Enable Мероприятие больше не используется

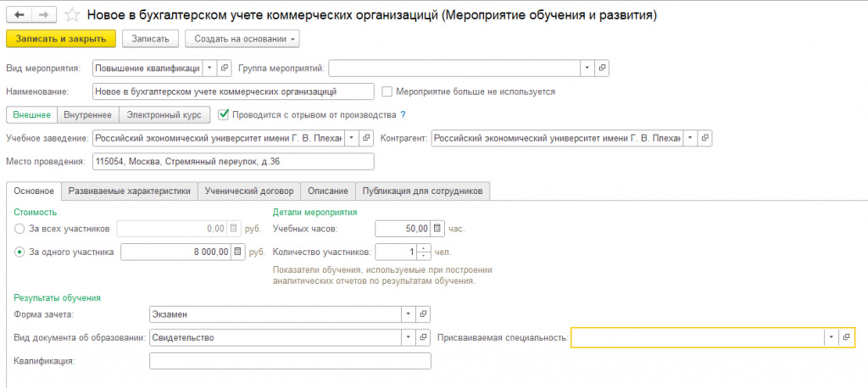[387, 91]
